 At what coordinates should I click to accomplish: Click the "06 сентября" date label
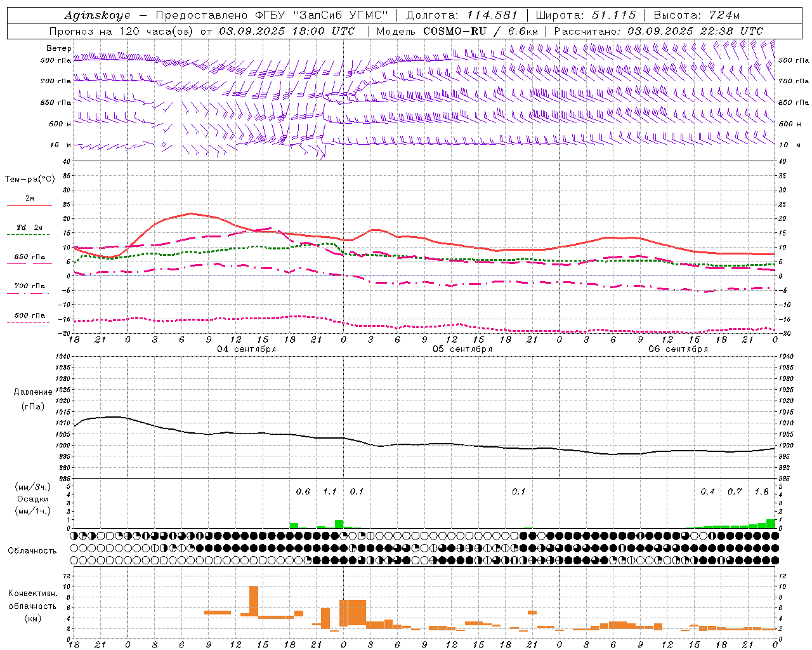[678, 349]
